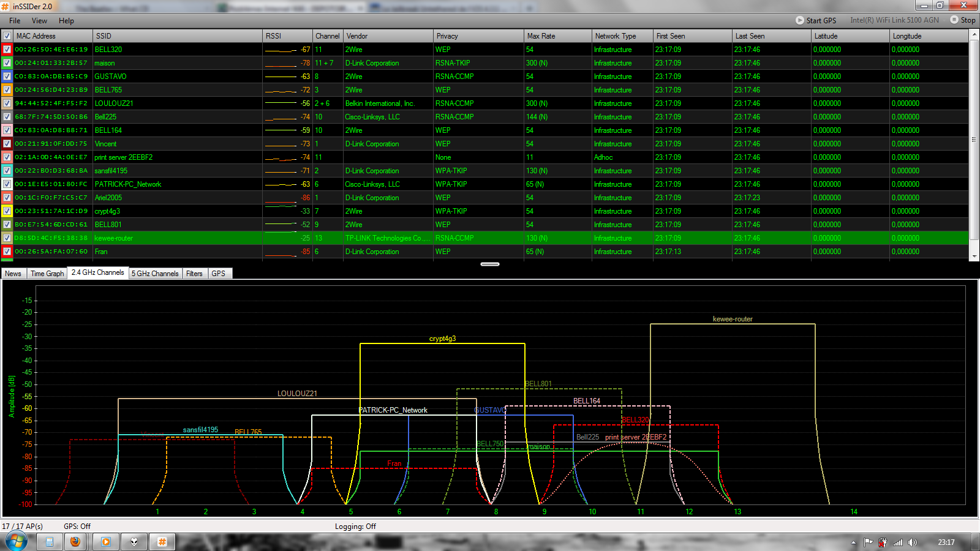The height and width of the screenshot is (551, 980).
Task: Select the Vincent SSID cell
Action: click(x=178, y=144)
